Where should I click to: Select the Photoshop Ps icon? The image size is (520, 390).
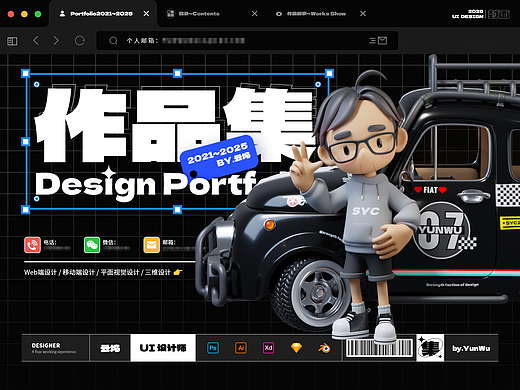click(213, 348)
